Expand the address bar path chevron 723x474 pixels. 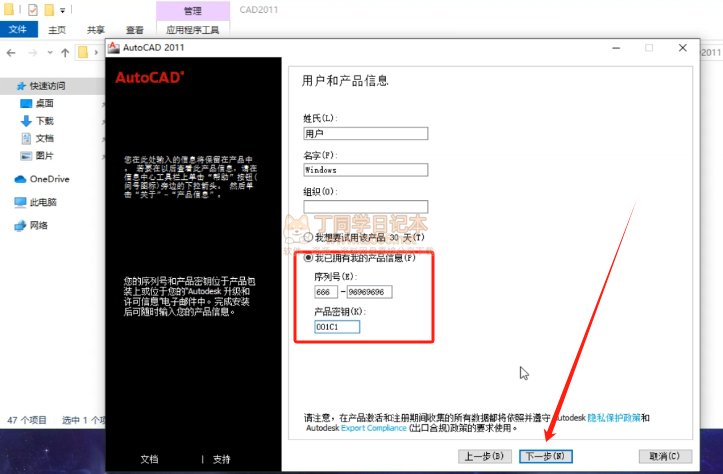(x=96, y=53)
